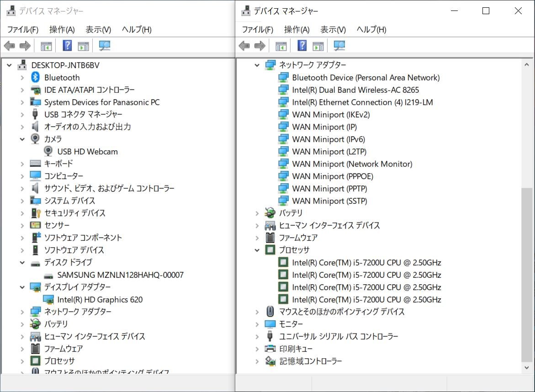Expand ネットワーク アダプター in left window
535x392 pixels.
[x=22, y=312]
